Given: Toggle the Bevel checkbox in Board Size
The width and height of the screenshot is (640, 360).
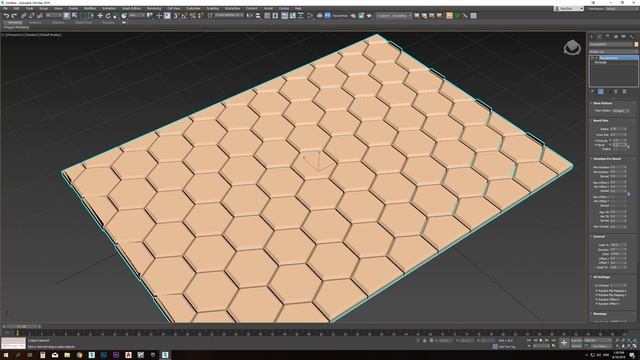Looking at the screenshot, I should point(596,145).
